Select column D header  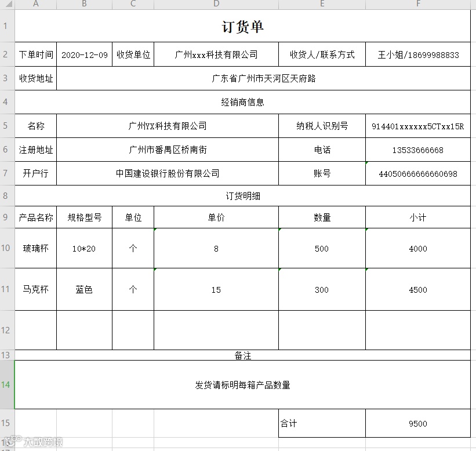point(216,4)
